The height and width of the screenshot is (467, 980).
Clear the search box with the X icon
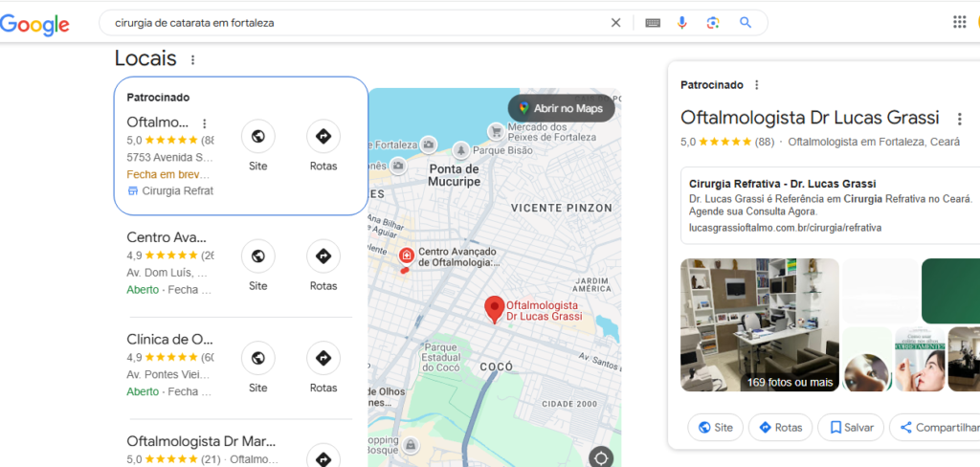pyautogui.click(x=615, y=23)
